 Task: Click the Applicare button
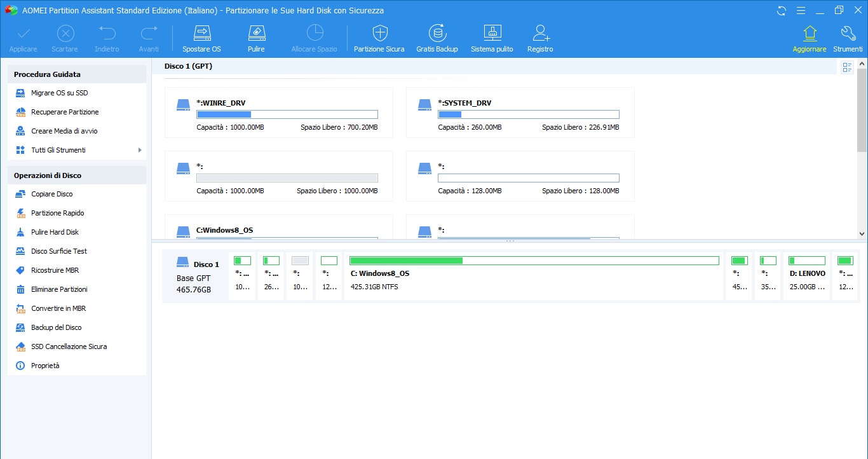[23, 37]
